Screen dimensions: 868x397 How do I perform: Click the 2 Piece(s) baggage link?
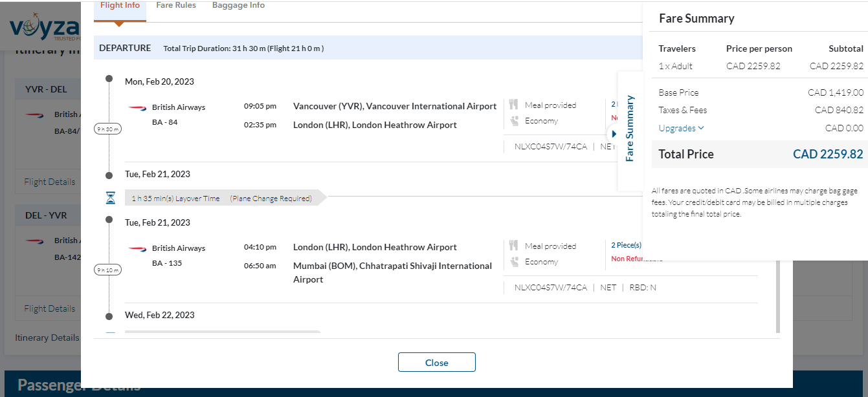pyautogui.click(x=626, y=245)
